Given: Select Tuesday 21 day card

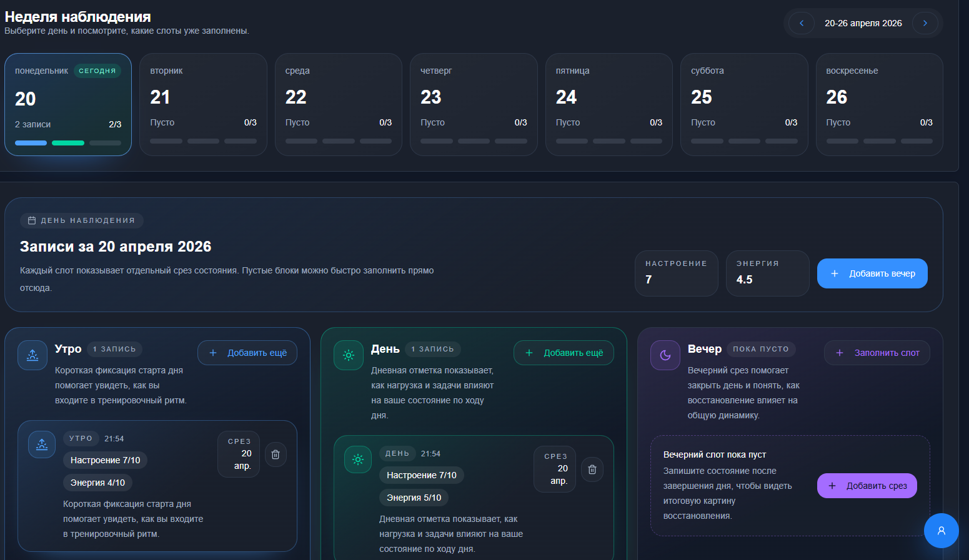Looking at the screenshot, I should coord(203,104).
